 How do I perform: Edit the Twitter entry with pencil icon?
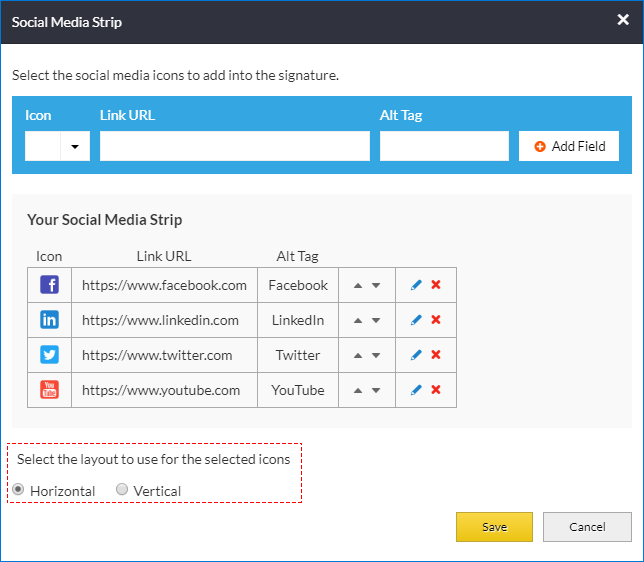(416, 355)
